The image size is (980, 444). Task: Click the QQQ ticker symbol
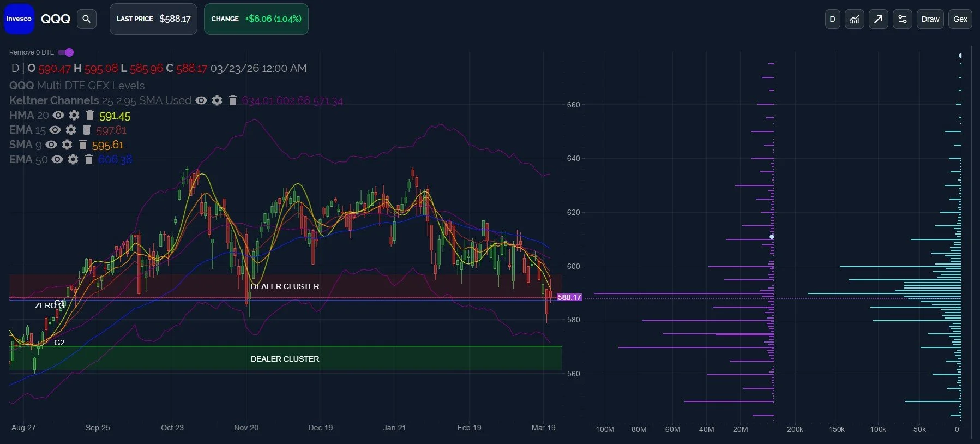(x=56, y=19)
